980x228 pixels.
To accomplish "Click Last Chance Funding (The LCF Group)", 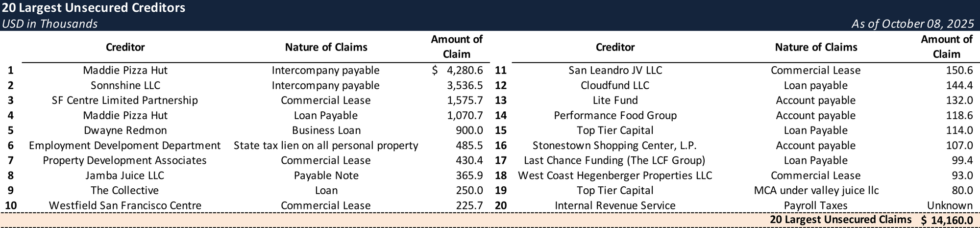I will 615,160.
